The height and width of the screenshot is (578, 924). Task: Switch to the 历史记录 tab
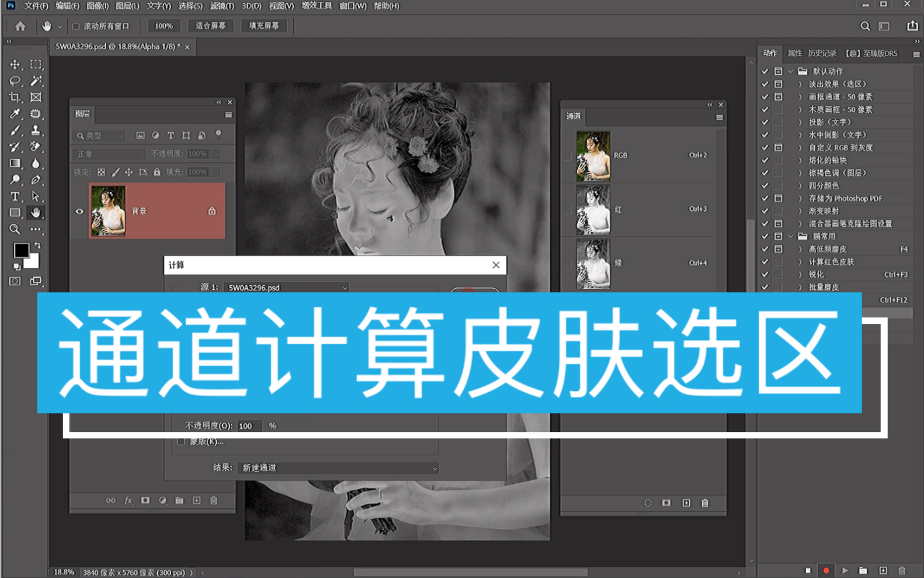click(x=822, y=53)
